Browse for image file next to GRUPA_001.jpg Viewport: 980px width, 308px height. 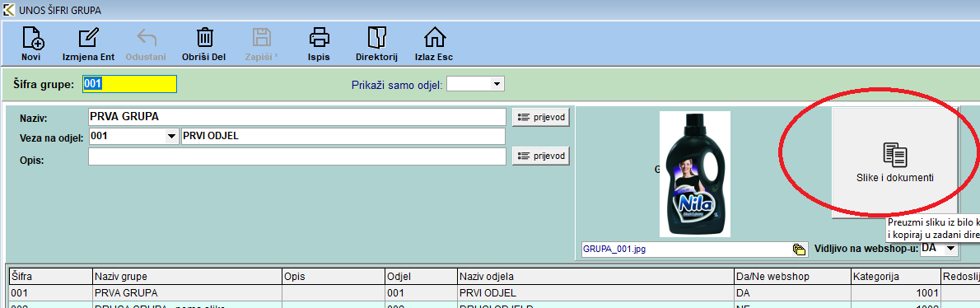click(798, 250)
